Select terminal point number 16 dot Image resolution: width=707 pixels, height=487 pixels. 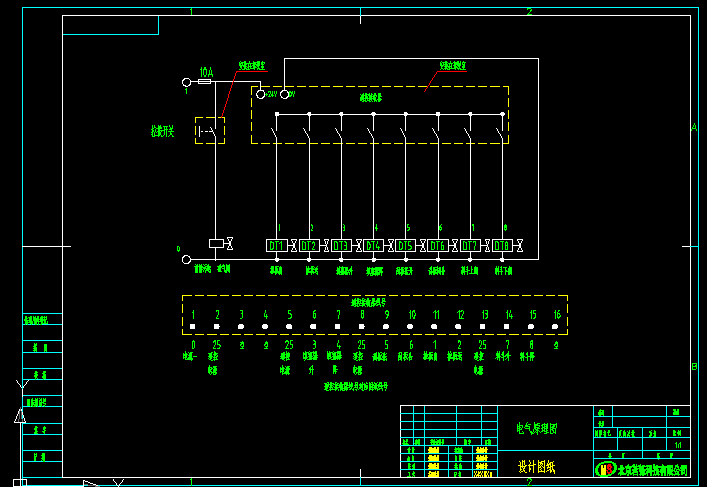click(x=557, y=327)
